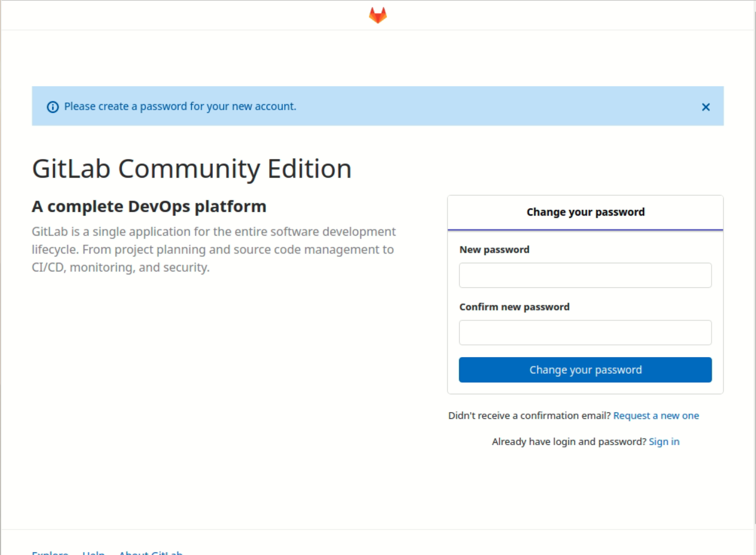Screen dimensions: 756x555
Task: Click the Confirm new password label
Action: point(514,307)
